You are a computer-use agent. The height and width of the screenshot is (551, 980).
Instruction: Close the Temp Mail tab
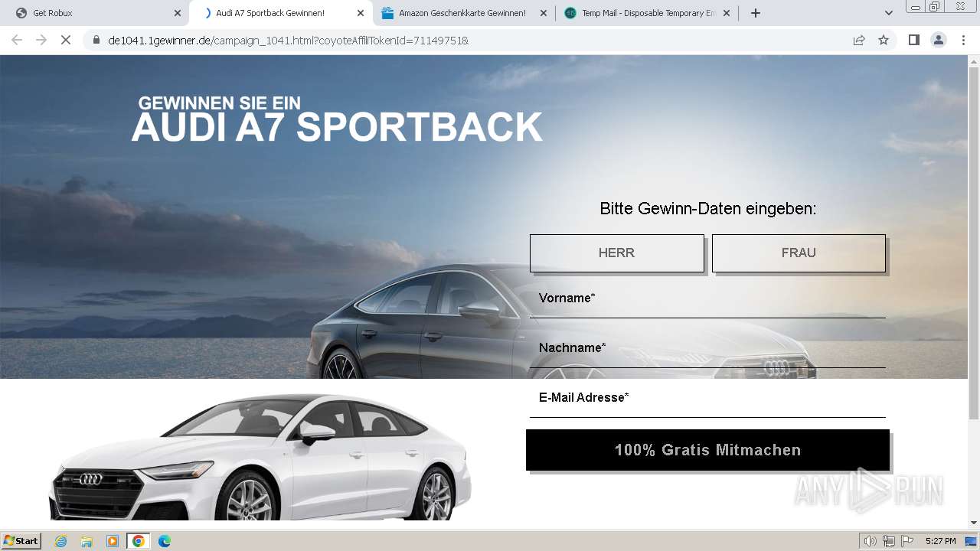click(x=727, y=13)
